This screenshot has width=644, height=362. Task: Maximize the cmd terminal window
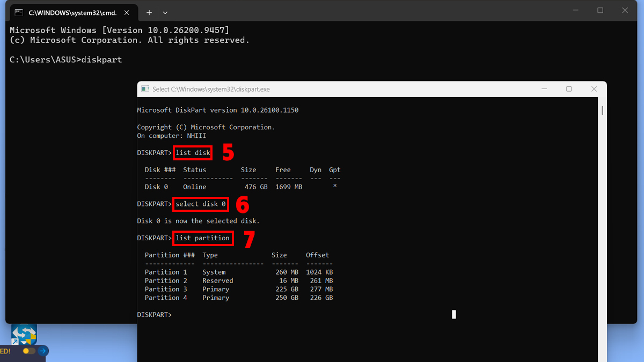point(601,10)
